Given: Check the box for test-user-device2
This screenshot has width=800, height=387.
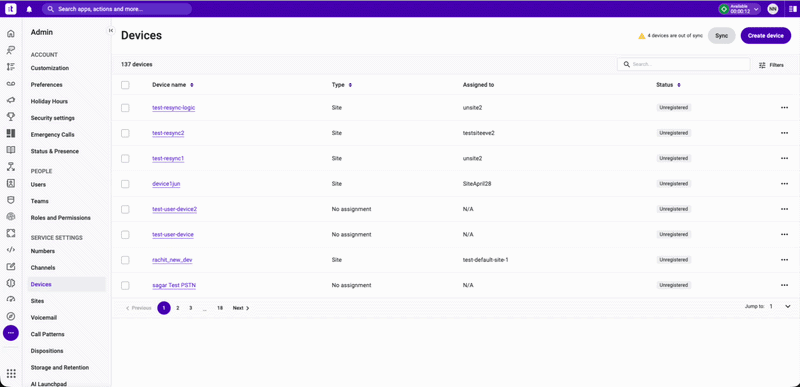Looking at the screenshot, I should (125, 209).
